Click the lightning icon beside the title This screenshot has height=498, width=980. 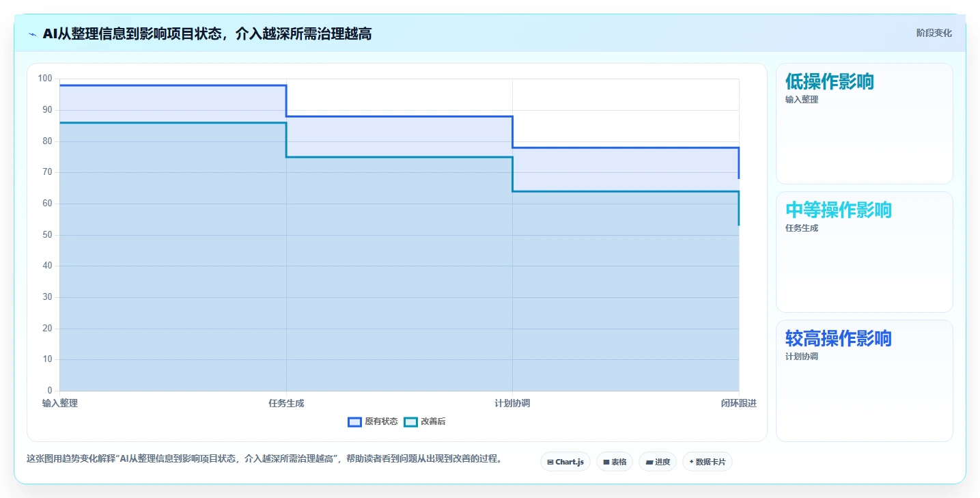[x=32, y=33]
